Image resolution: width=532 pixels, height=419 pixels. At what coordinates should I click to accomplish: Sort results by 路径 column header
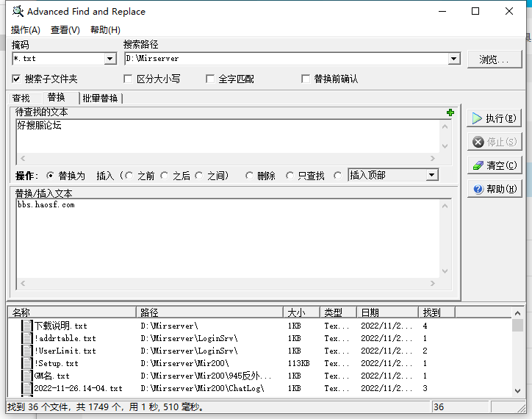coord(209,312)
